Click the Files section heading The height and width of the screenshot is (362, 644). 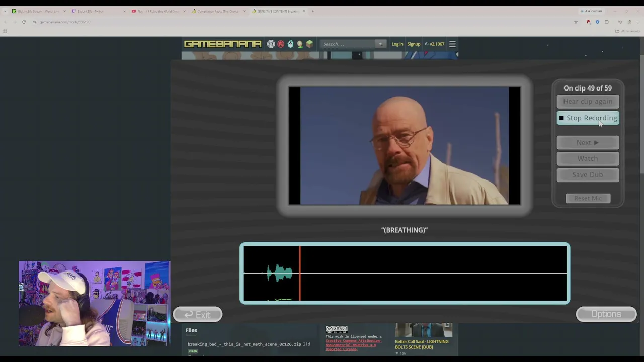point(191,330)
